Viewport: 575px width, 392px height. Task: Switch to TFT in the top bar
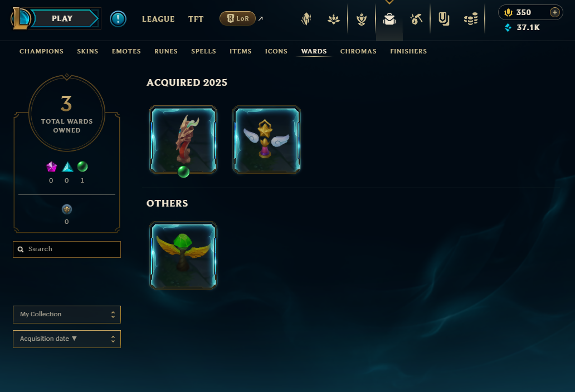click(x=196, y=19)
